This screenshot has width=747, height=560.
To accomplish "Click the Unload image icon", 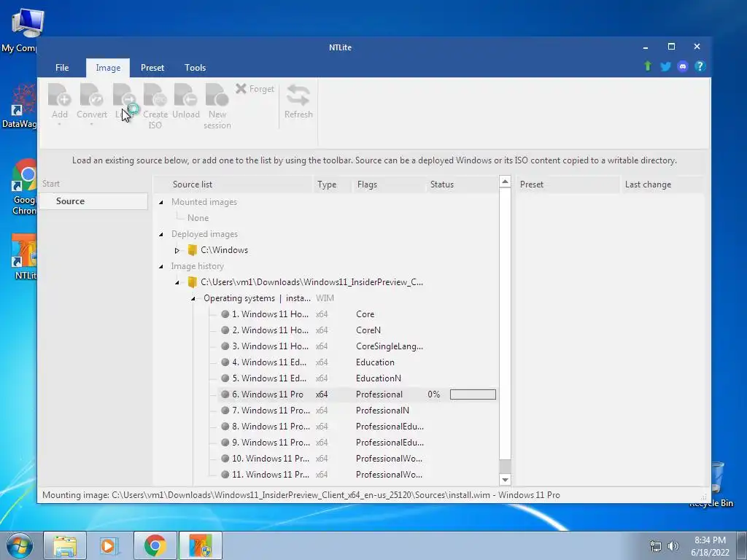I will pos(186,95).
